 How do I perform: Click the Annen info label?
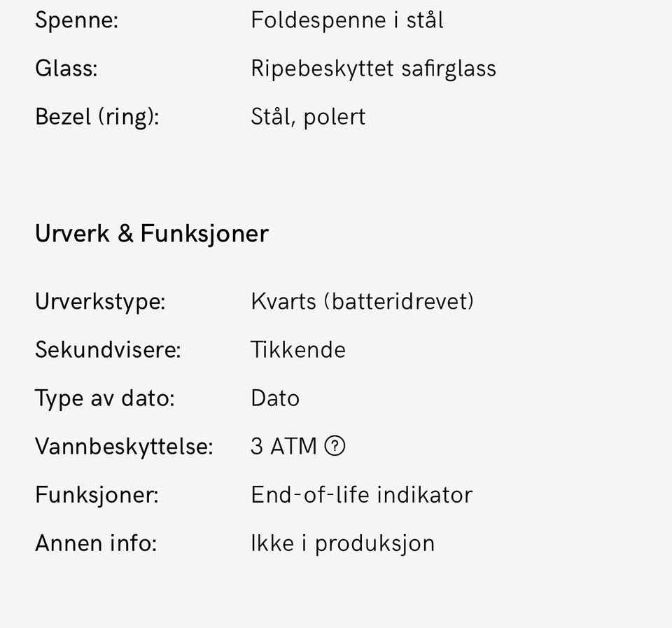click(x=96, y=543)
